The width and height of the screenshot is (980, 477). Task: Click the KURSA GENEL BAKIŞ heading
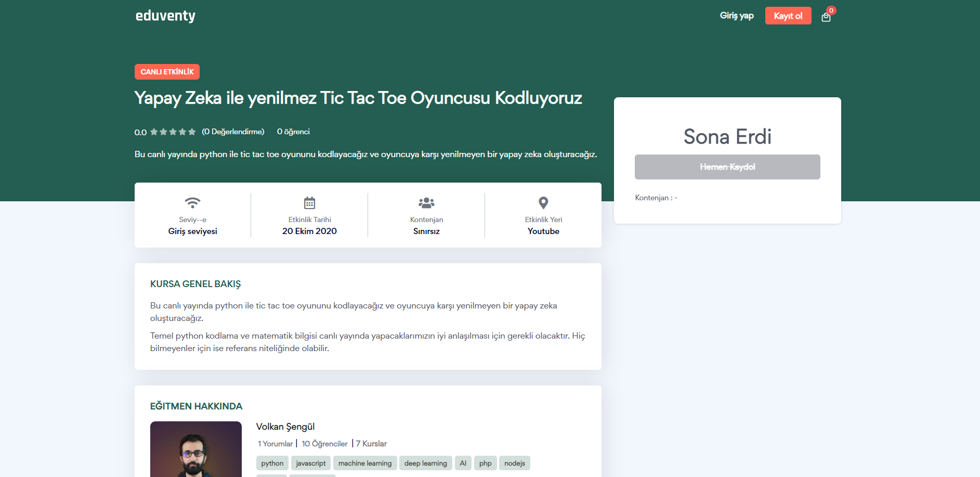pyautogui.click(x=195, y=284)
